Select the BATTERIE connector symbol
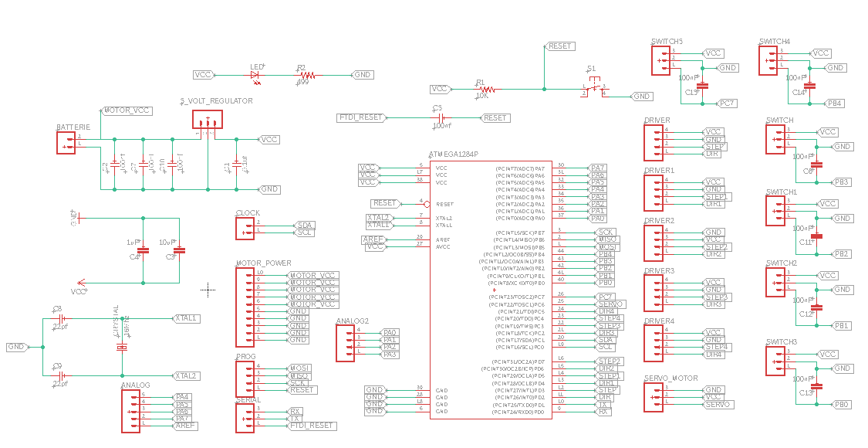Screen dimensions: 868x448 [x=66, y=142]
